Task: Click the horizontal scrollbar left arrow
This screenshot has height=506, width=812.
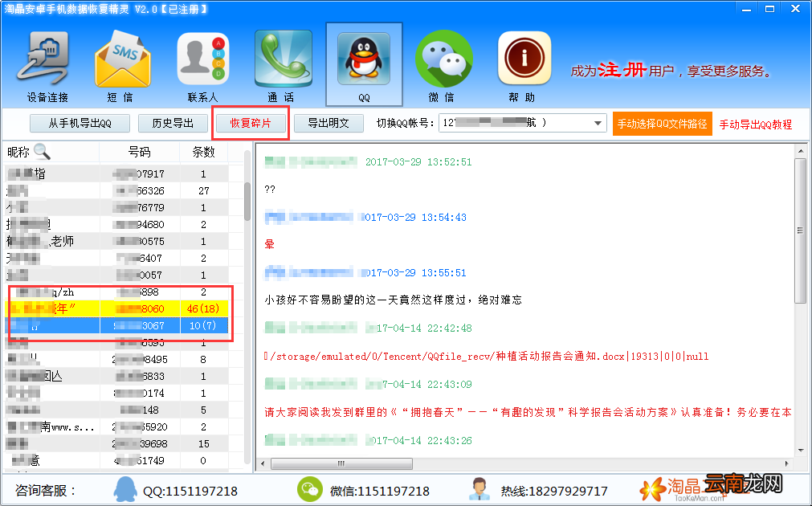Action: point(263,463)
